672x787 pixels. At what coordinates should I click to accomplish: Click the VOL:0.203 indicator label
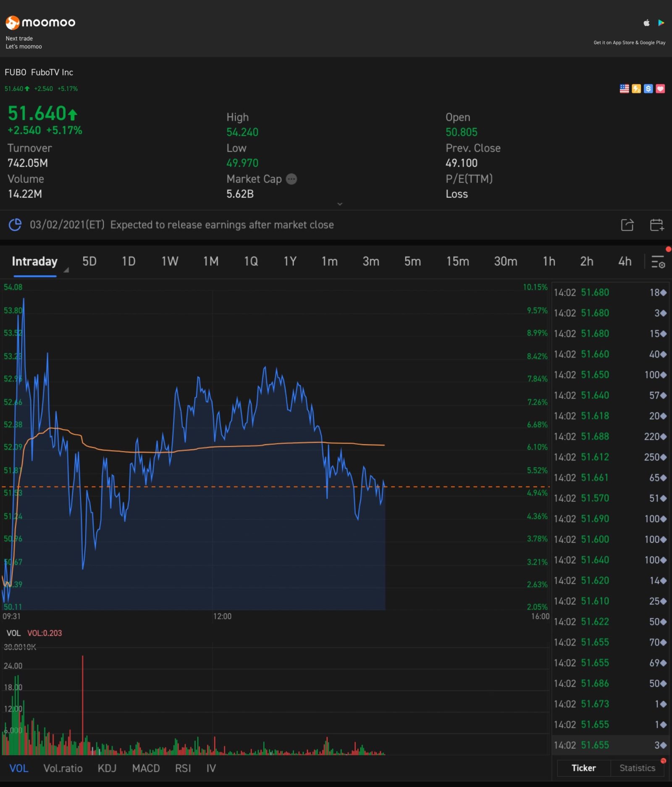(45, 633)
